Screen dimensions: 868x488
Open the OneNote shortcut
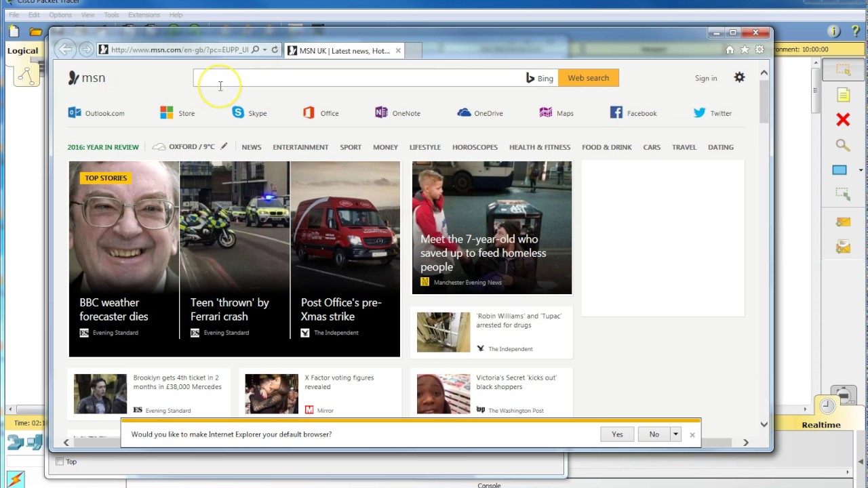pos(398,113)
